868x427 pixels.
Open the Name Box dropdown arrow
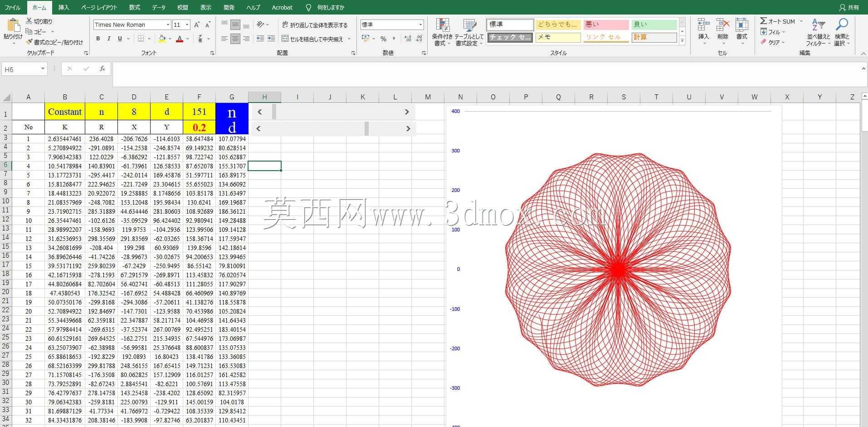pyautogui.click(x=43, y=69)
